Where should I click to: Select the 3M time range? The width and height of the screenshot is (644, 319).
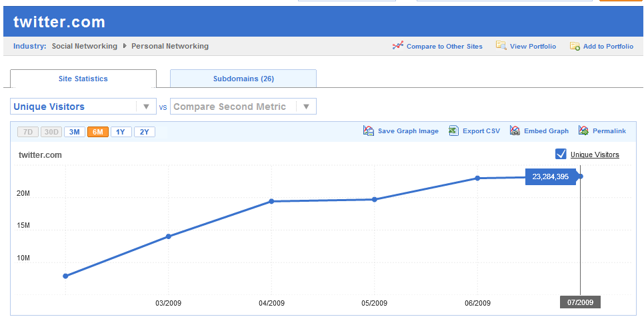click(x=75, y=132)
